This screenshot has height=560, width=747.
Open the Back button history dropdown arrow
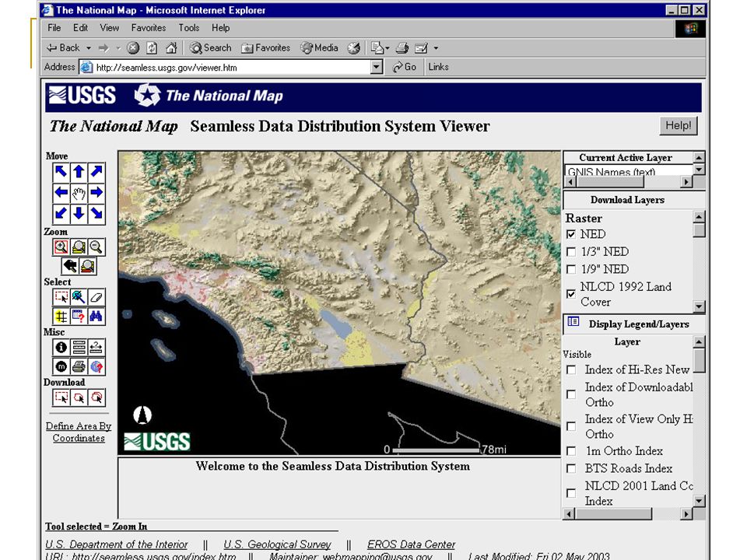89,48
